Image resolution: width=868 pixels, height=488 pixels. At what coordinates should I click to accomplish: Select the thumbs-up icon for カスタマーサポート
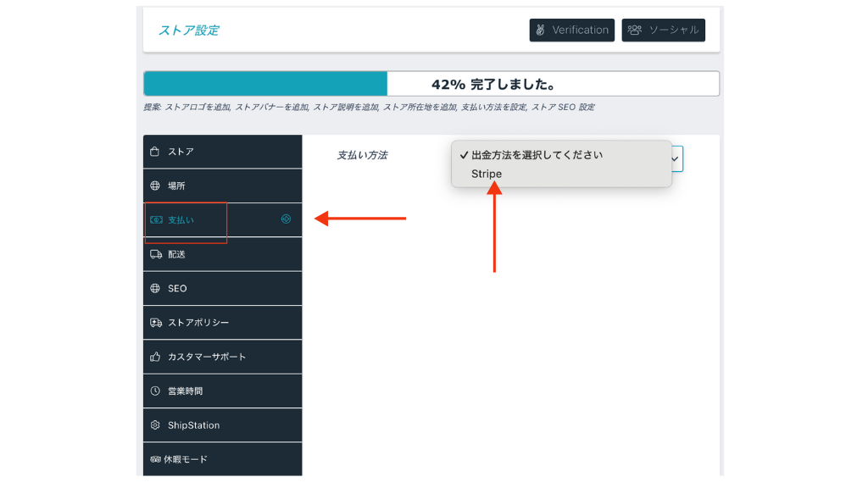point(156,356)
